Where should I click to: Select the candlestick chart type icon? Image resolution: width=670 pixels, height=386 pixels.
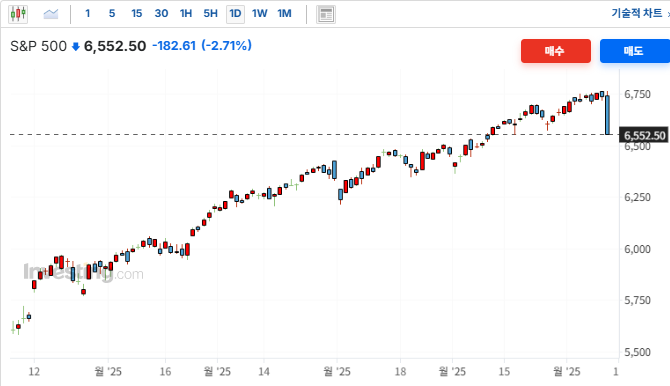pos(18,14)
